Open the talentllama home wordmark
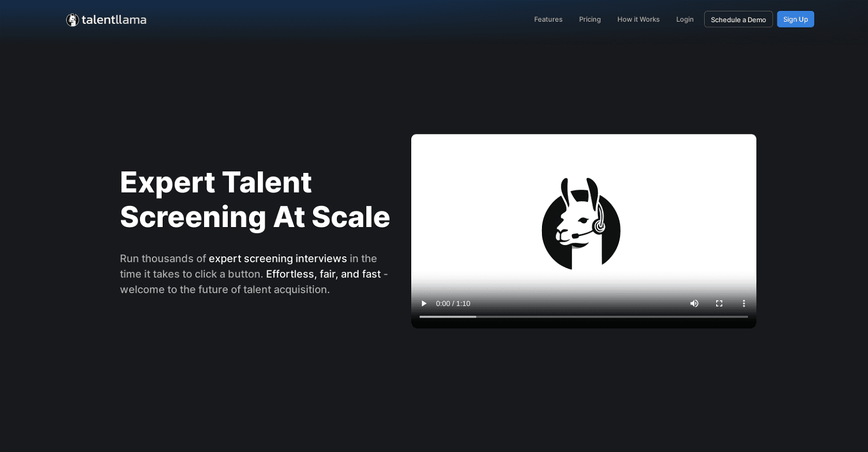The image size is (868, 452). pyautogui.click(x=114, y=20)
